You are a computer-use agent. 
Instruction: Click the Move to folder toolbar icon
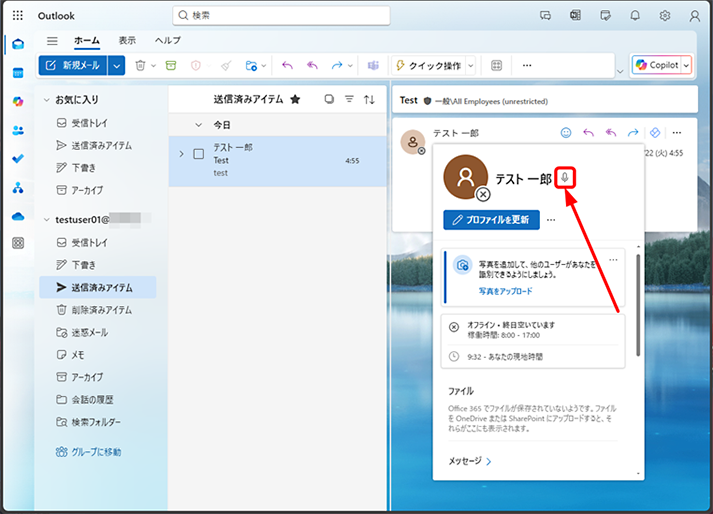click(x=251, y=66)
